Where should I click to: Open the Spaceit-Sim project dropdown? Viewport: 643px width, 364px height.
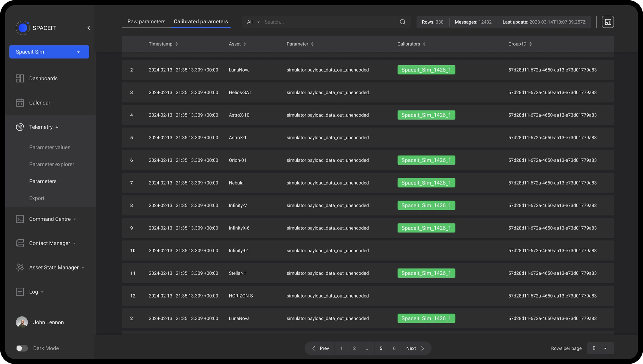click(x=49, y=52)
